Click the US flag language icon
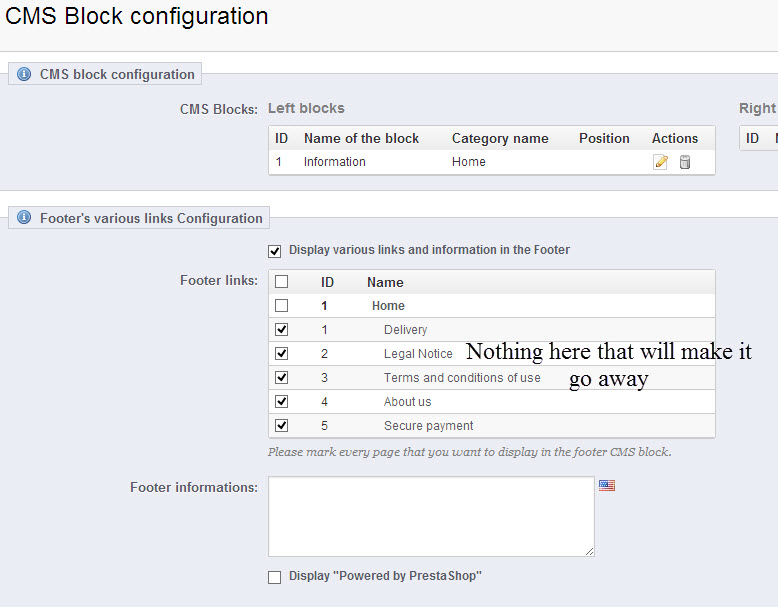Screen dimensions: 778x607 pyautogui.click(x=607, y=485)
